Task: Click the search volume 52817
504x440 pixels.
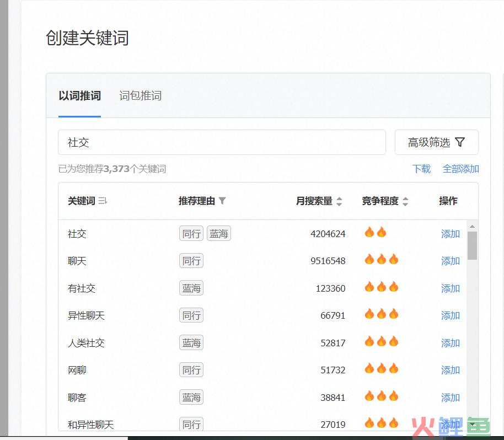Action: (x=333, y=343)
